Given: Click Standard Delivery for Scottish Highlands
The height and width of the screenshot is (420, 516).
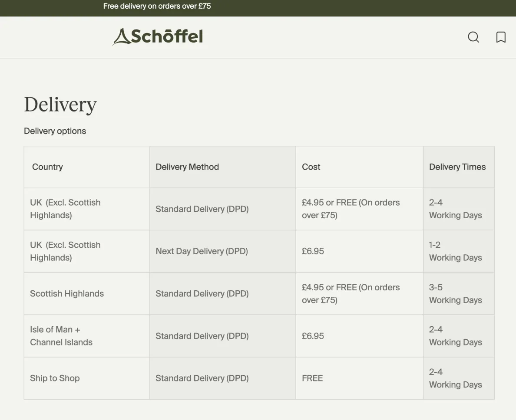Looking at the screenshot, I should coord(202,294).
